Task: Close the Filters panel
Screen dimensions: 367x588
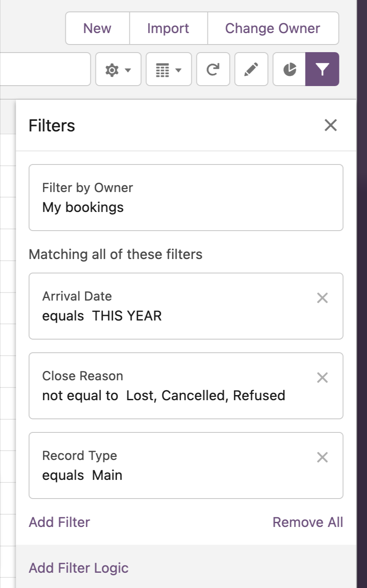Action: click(x=331, y=125)
